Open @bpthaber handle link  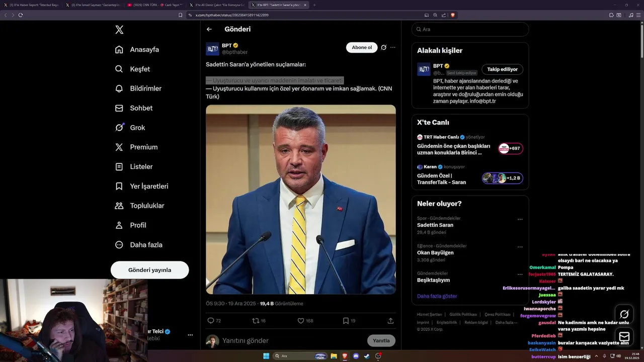(234, 52)
